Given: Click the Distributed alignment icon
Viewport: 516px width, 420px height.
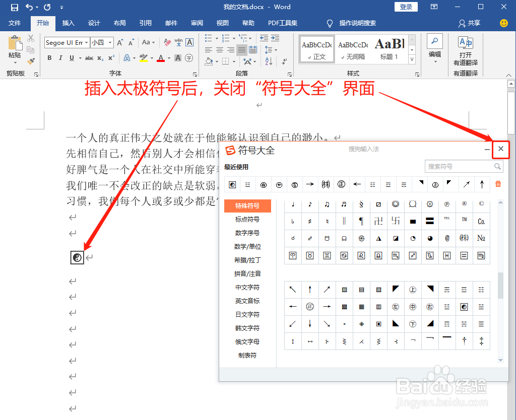Looking at the screenshot, I should click(253, 50).
